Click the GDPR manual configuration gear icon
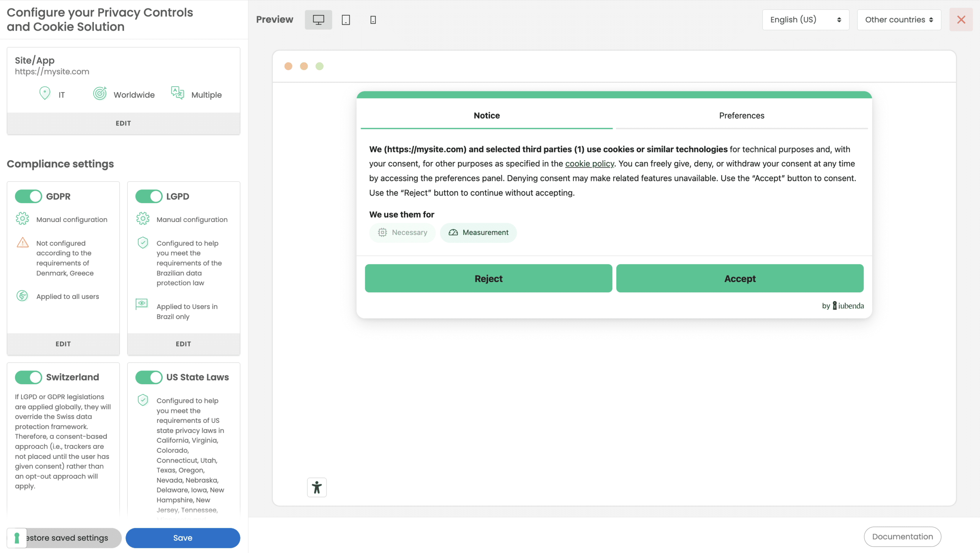 tap(23, 219)
